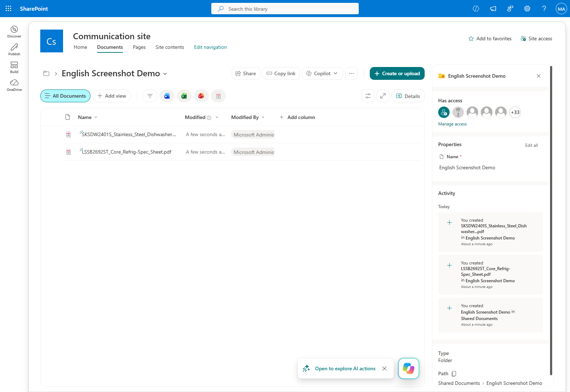Click the grant access icon under Has access
This screenshot has height=392, width=570.
[444, 112]
